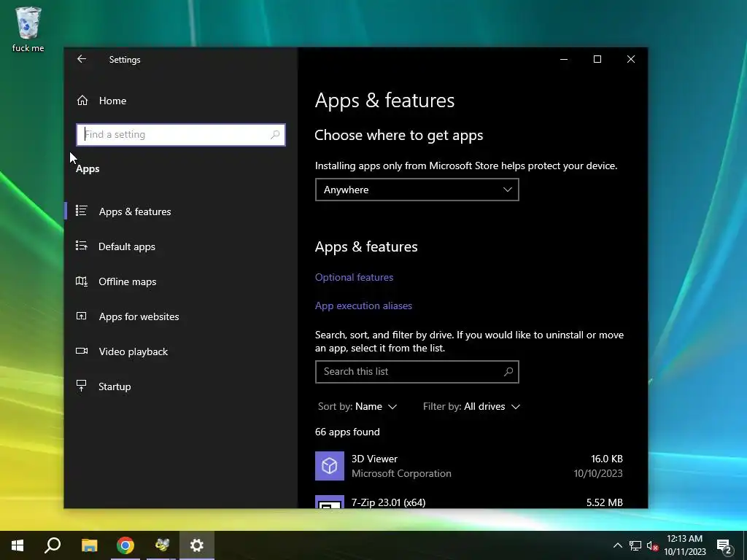This screenshot has width=747, height=560.
Task: Open the Action Center notifications
Action: click(724, 546)
